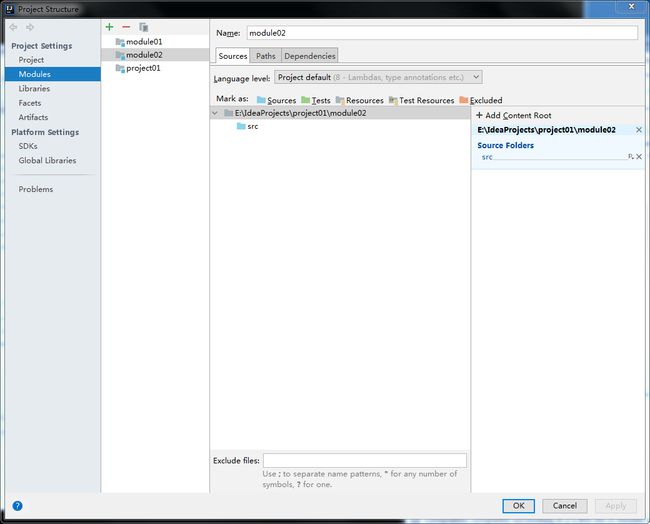Select the E:\IdeaProjects\project01\module02 content root header
The image size is (650, 524).
(x=546, y=130)
